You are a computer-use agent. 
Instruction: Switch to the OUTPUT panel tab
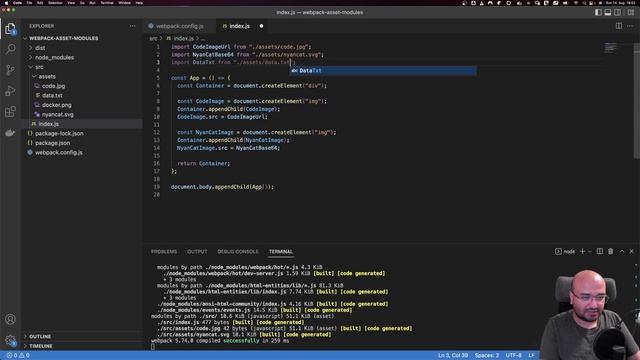click(x=197, y=251)
